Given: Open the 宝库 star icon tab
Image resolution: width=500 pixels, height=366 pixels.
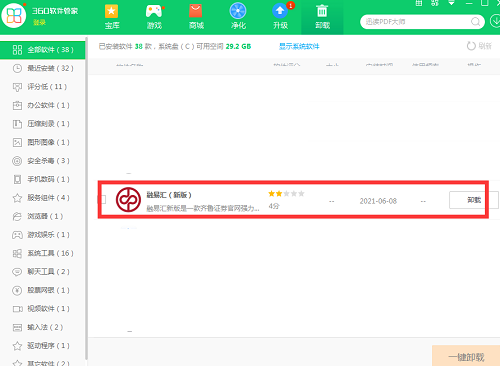Looking at the screenshot, I should point(112,17).
